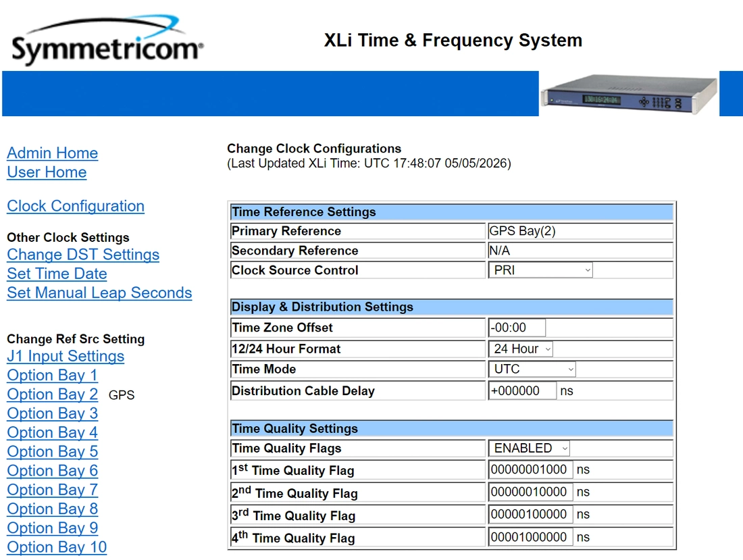Click the N/A secondary reference value
The image size is (743, 560).
pyautogui.click(x=499, y=251)
